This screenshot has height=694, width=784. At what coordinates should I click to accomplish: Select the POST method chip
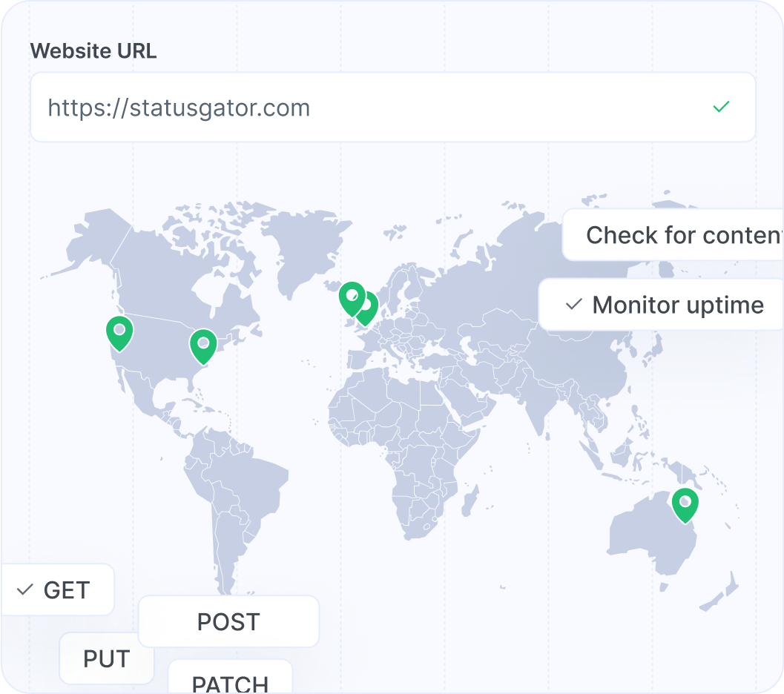tap(228, 621)
